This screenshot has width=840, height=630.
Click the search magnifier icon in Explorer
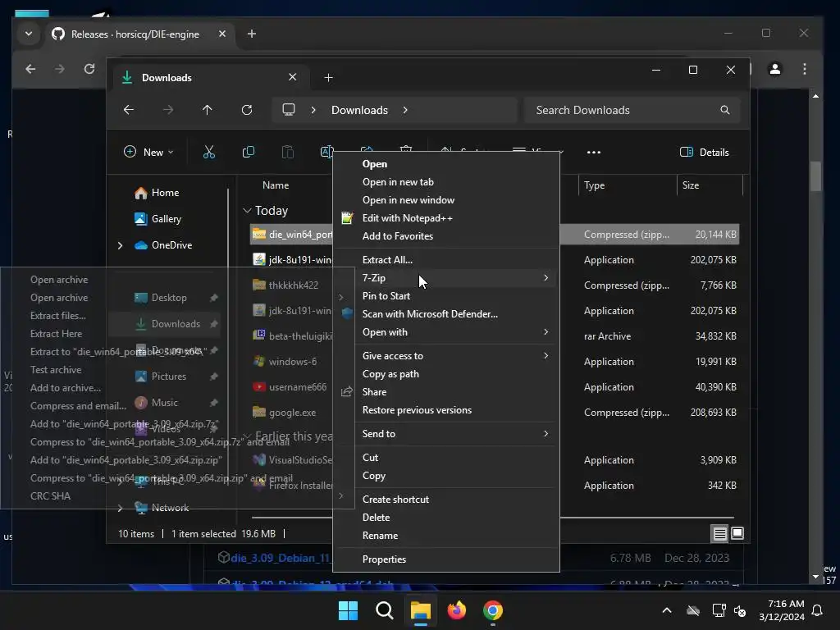tap(725, 110)
